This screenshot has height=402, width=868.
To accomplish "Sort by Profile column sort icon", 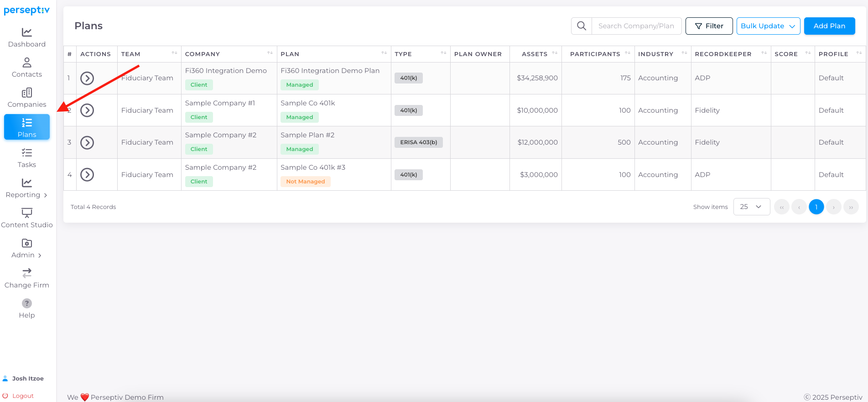I will [859, 53].
